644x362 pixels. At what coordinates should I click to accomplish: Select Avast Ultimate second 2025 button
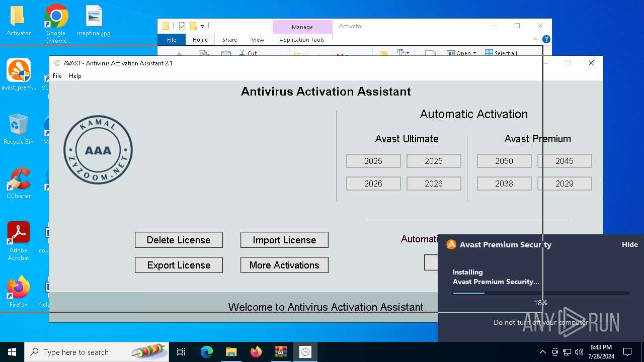click(434, 161)
